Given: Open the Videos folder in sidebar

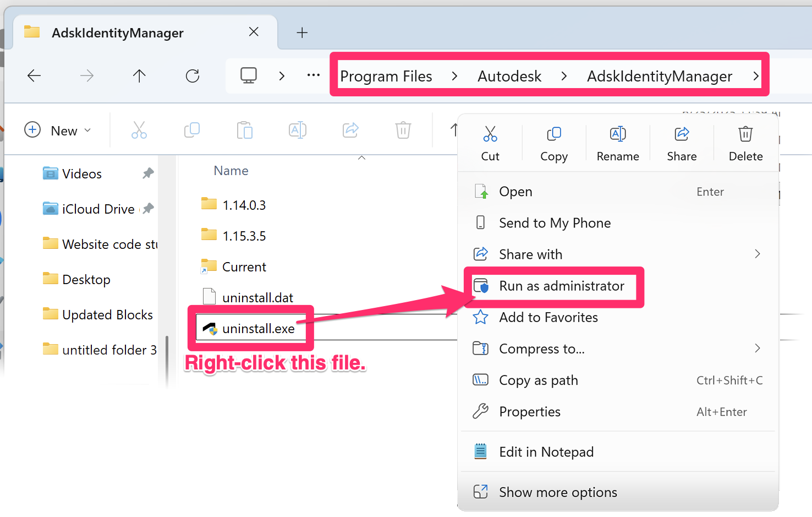Looking at the screenshot, I should (x=81, y=173).
